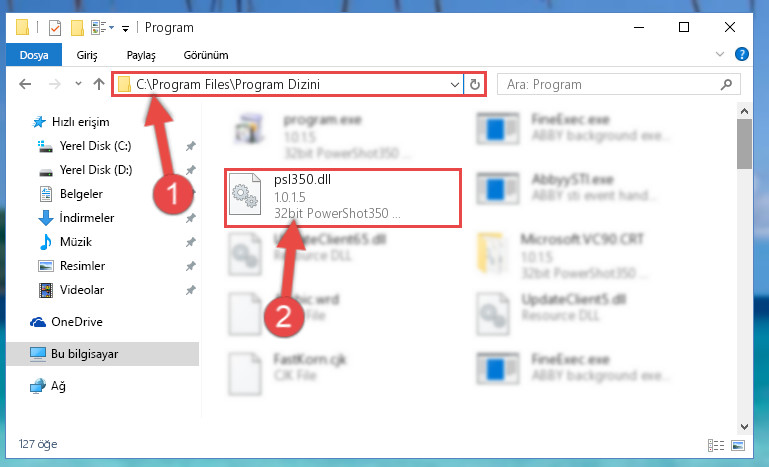
Task: Go up one folder level arrow
Action: click(99, 84)
